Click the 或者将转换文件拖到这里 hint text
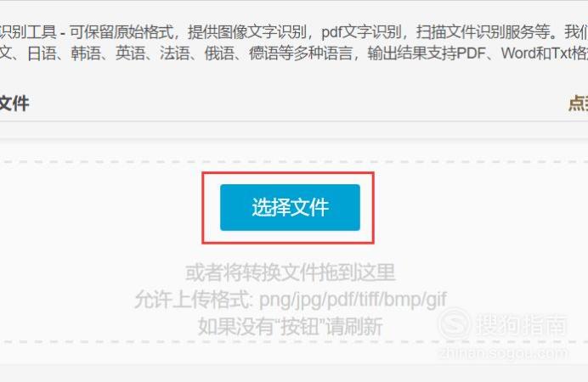Image resolution: width=588 pixels, height=382 pixels. tap(290, 272)
